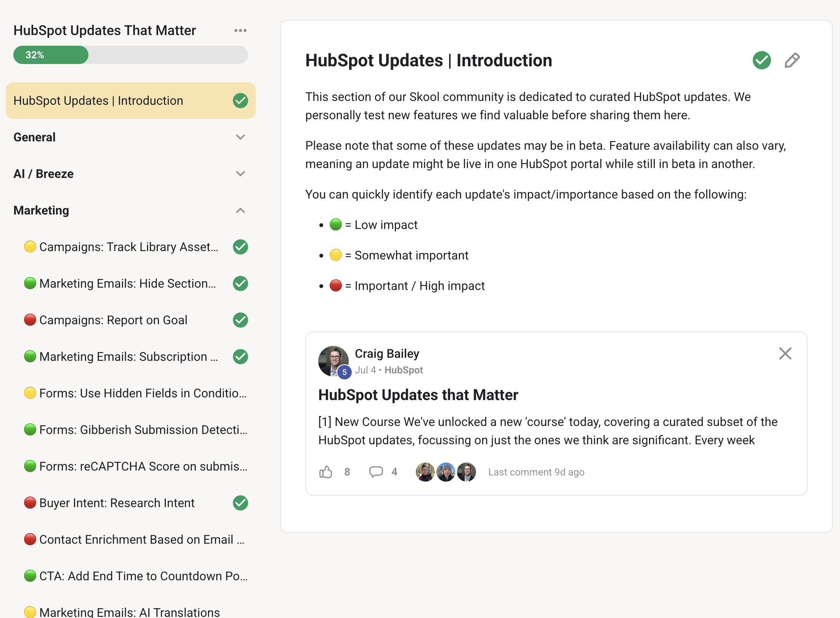Toggle completion for sidebar Introduction lesson
Image resolution: width=840 pixels, height=618 pixels.
click(240, 101)
